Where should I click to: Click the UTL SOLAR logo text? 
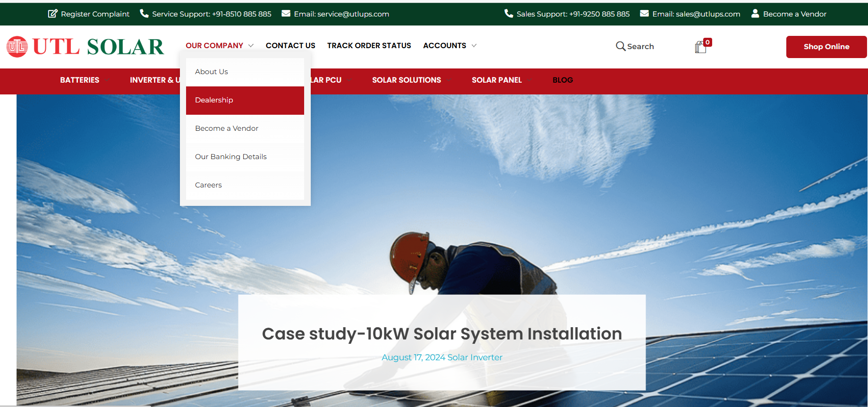pyautogui.click(x=98, y=47)
